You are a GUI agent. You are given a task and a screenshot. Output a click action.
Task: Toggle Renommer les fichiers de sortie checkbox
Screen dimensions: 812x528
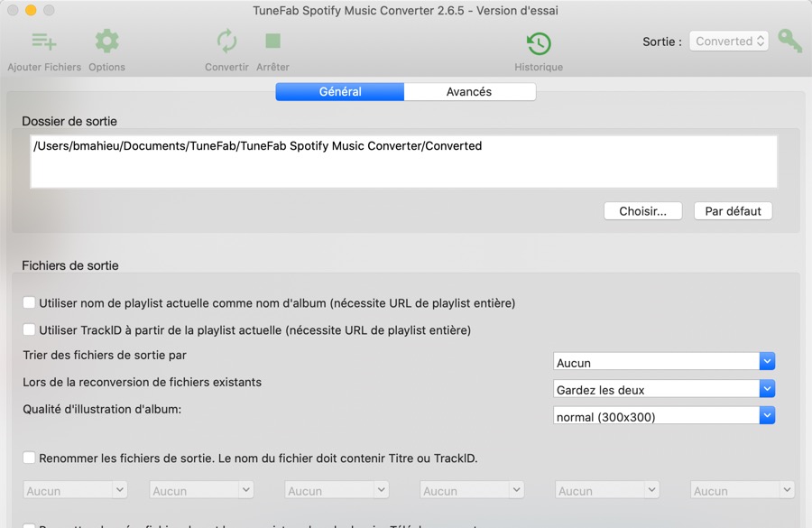point(30,459)
